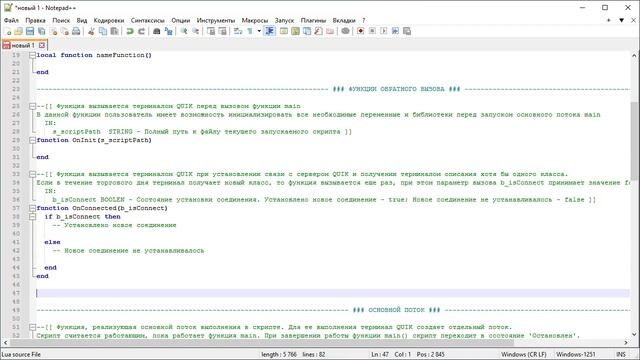Click the vertical scrollbar thumb
This screenshot has width=640, height=360.
pyautogui.click(x=634, y=140)
